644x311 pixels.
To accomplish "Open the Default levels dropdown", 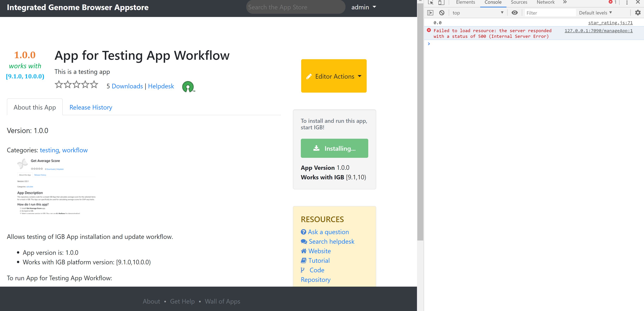I will 595,13.
